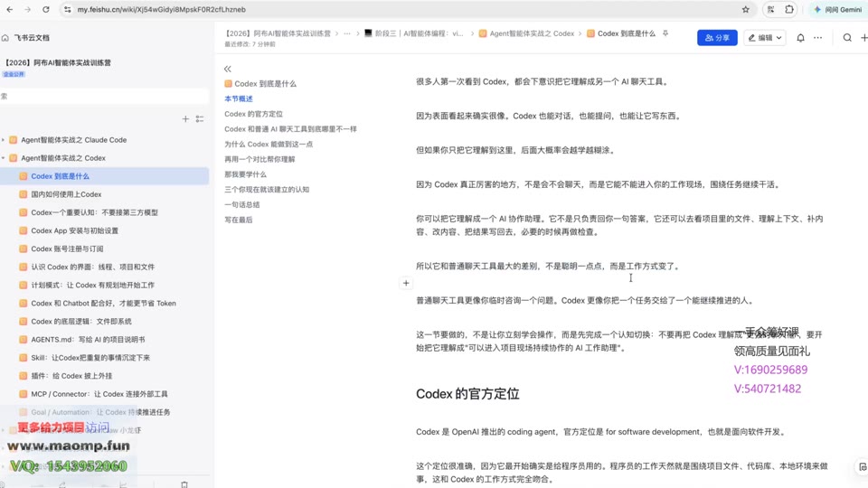This screenshot has width=868, height=488.
Task: Collapse Agent智能体实战之 Codex tree node
Action: point(4,158)
